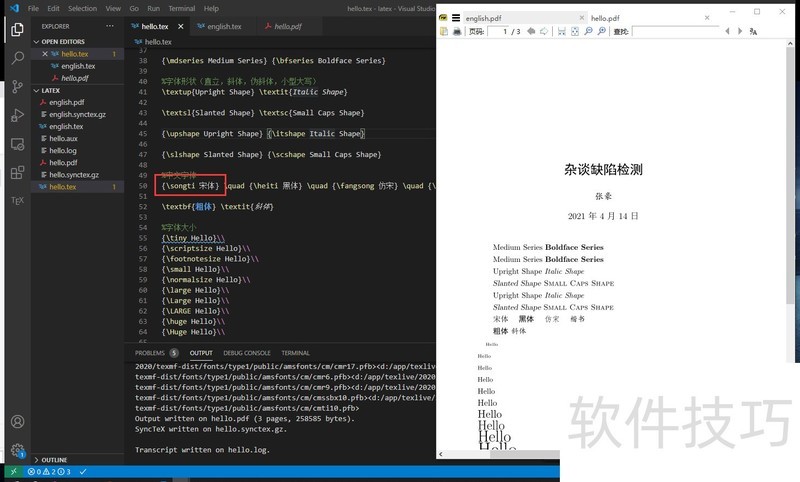The height and width of the screenshot is (482, 800).
Task: Switch to the hello.pdf tab in PDF viewer
Action: click(x=605, y=18)
